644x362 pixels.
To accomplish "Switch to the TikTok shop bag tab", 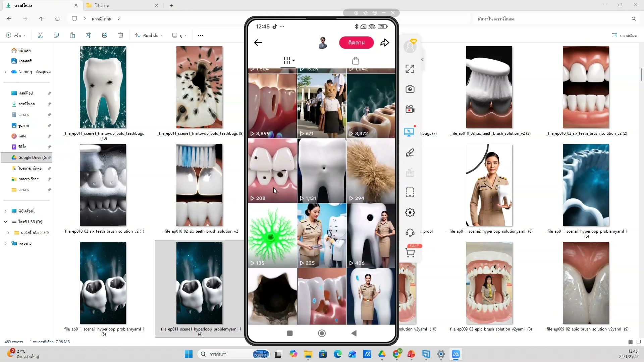I will pyautogui.click(x=356, y=61).
